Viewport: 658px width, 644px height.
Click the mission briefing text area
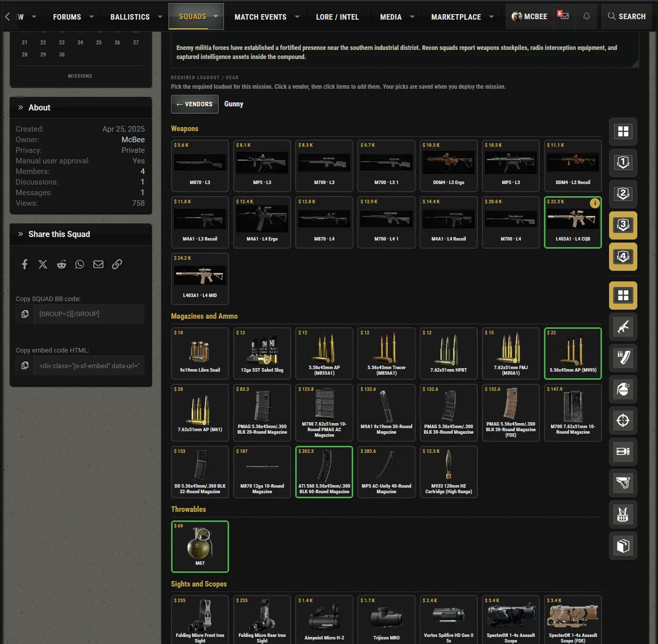405,50
